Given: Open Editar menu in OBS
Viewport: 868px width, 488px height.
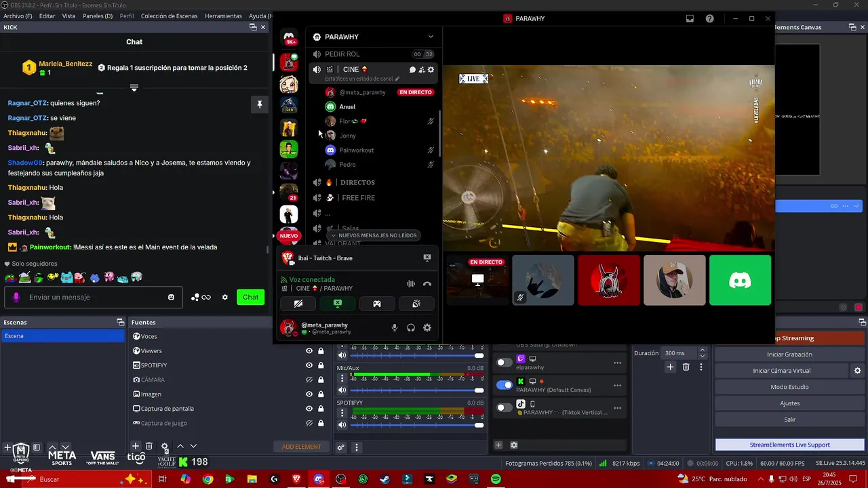Looking at the screenshot, I should (x=47, y=16).
